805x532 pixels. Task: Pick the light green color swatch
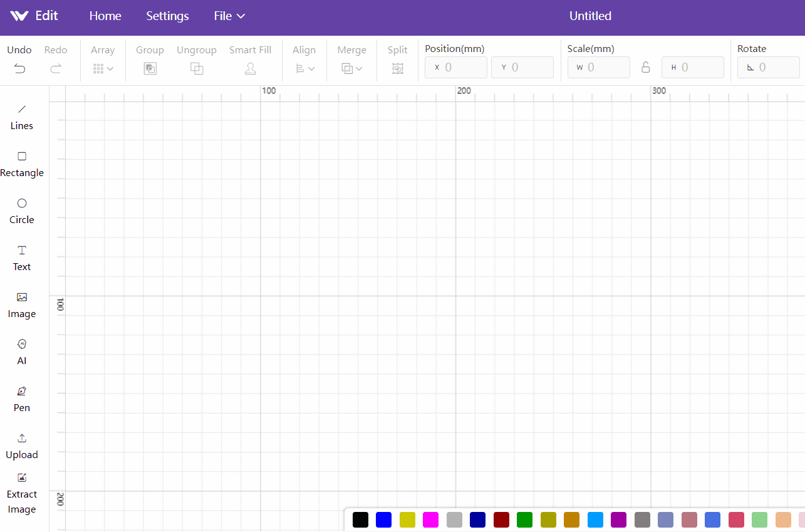coord(759,519)
